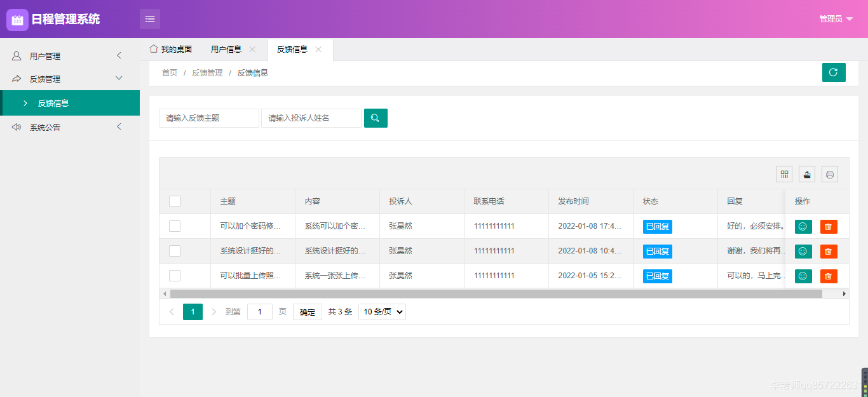Go to next page arrow

pyautogui.click(x=214, y=312)
